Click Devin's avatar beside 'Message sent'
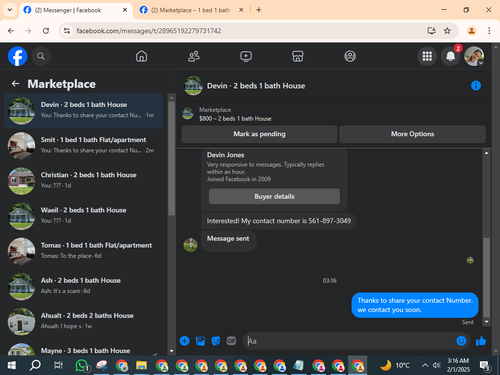 [190, 245]
